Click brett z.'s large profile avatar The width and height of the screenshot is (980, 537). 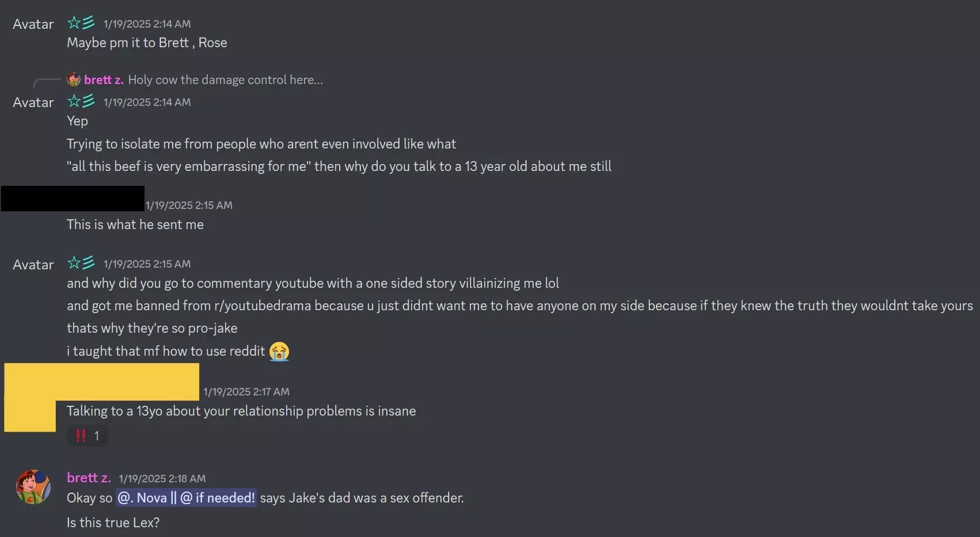33,487
